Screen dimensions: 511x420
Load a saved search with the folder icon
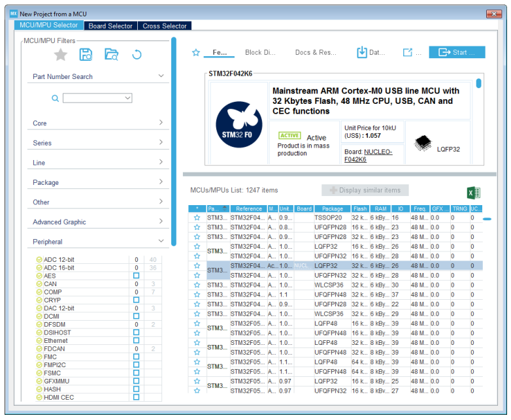111,54
